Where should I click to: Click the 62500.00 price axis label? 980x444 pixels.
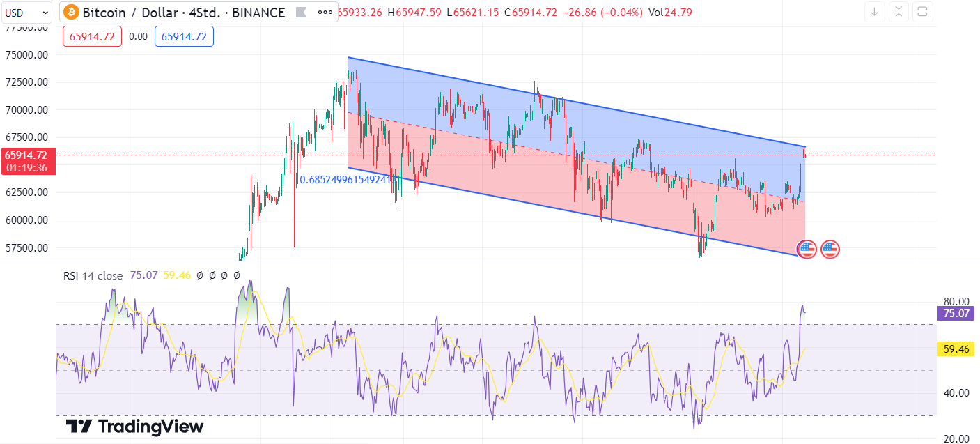(28, 192)
